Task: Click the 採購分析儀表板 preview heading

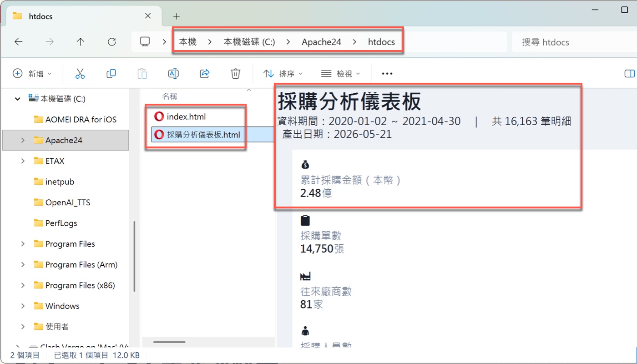Action: pos(349,101)
